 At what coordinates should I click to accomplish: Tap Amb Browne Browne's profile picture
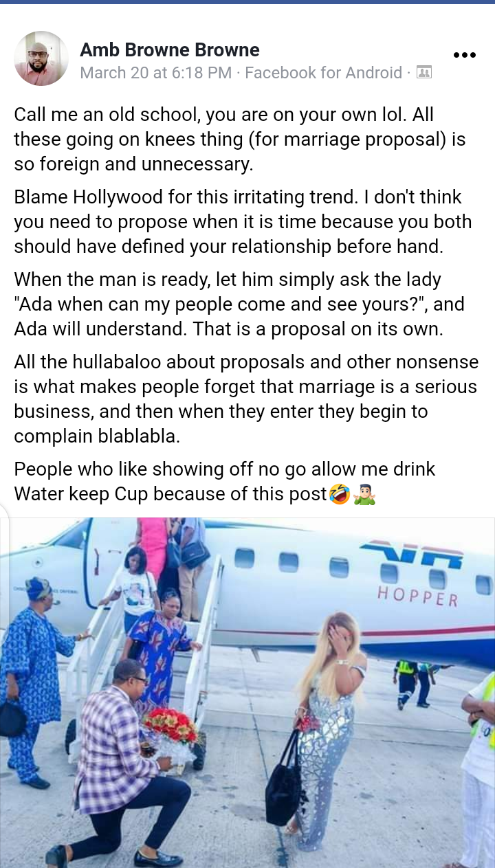(x=41, y=58)
